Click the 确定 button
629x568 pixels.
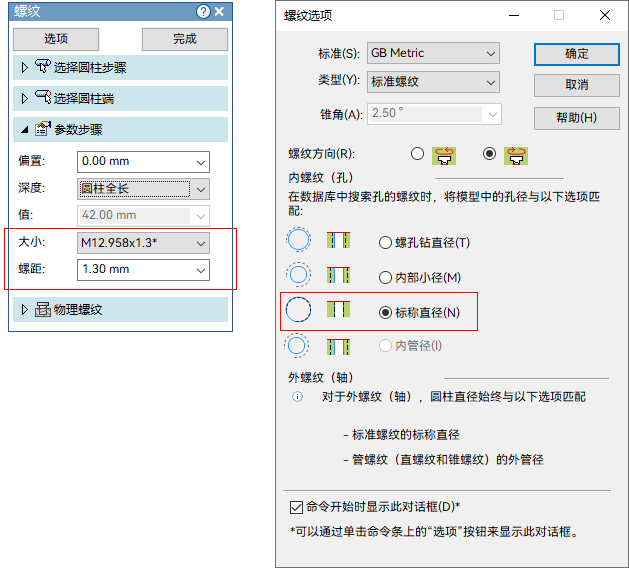(x=576, y=54)
